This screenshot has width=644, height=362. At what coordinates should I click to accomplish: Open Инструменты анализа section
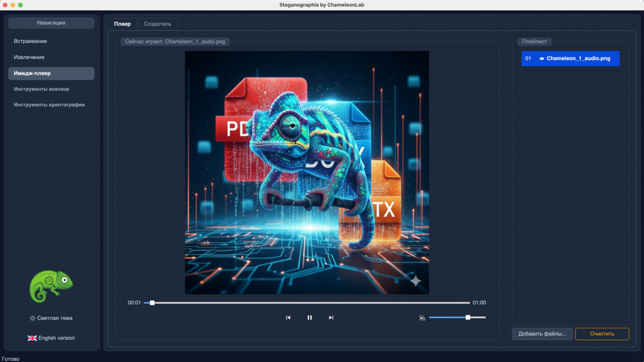pyautogui.click(x=41, y=89)
